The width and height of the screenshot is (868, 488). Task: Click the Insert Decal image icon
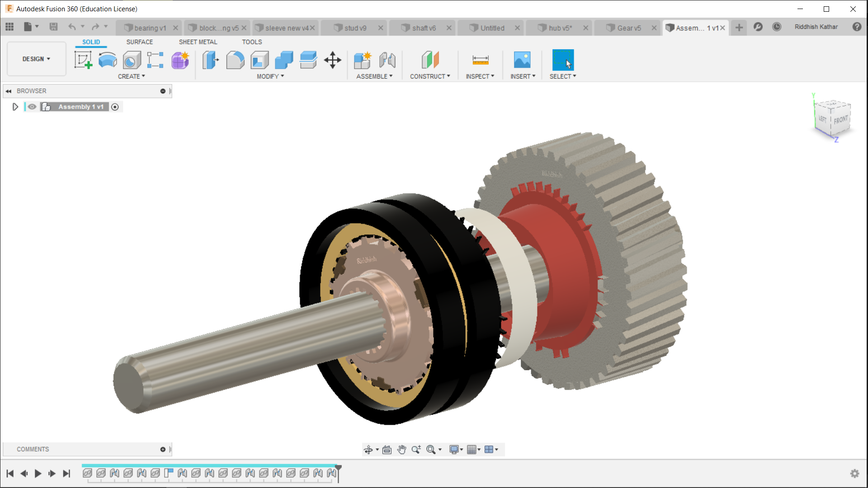522,60
